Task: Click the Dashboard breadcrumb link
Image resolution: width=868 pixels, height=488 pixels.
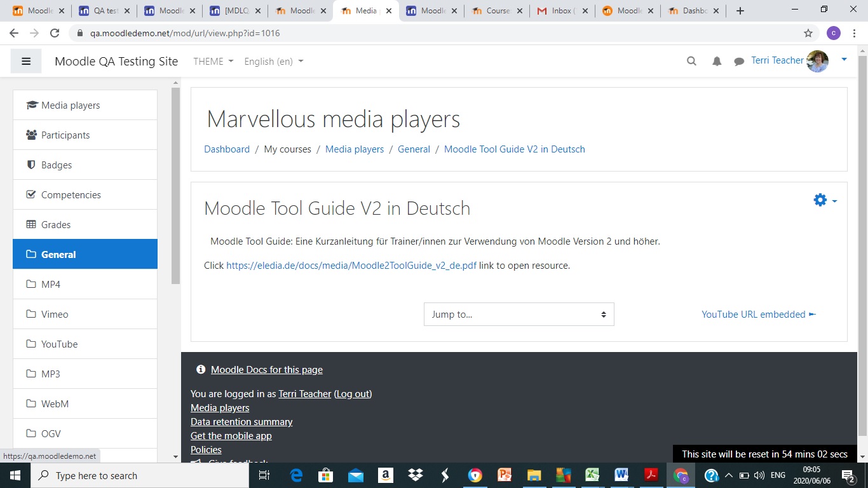Action: 227,149
